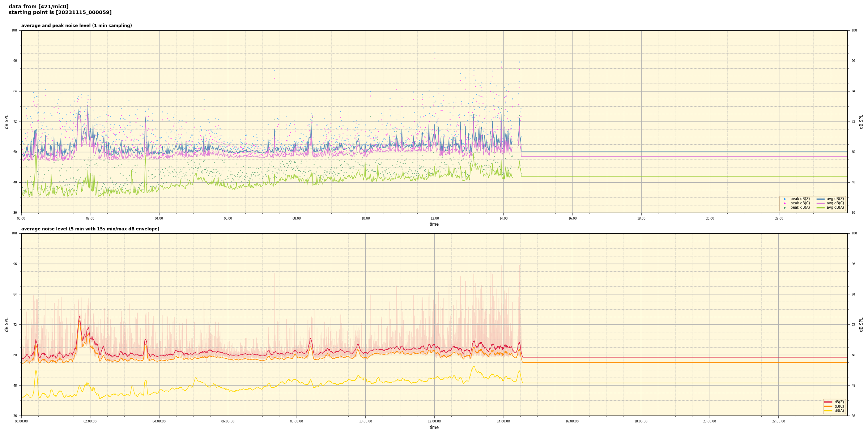868x434 pixels.
Task: Click the peak dB(C) legend marker
Action: (x=784, y=203)
